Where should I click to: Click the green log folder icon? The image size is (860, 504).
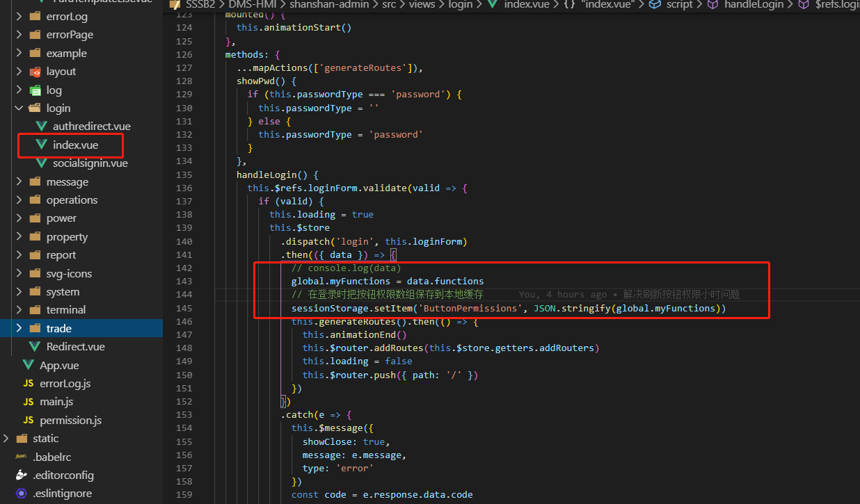(35, 90)
